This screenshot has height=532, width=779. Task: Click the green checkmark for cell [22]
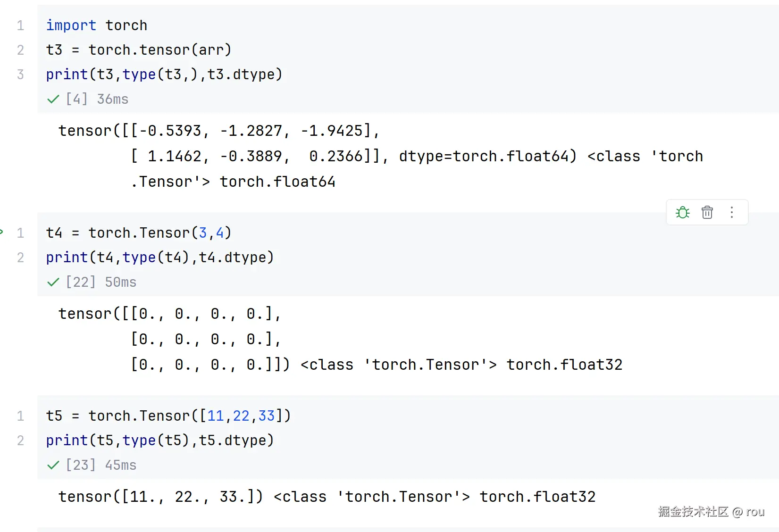tap(53, 282)
